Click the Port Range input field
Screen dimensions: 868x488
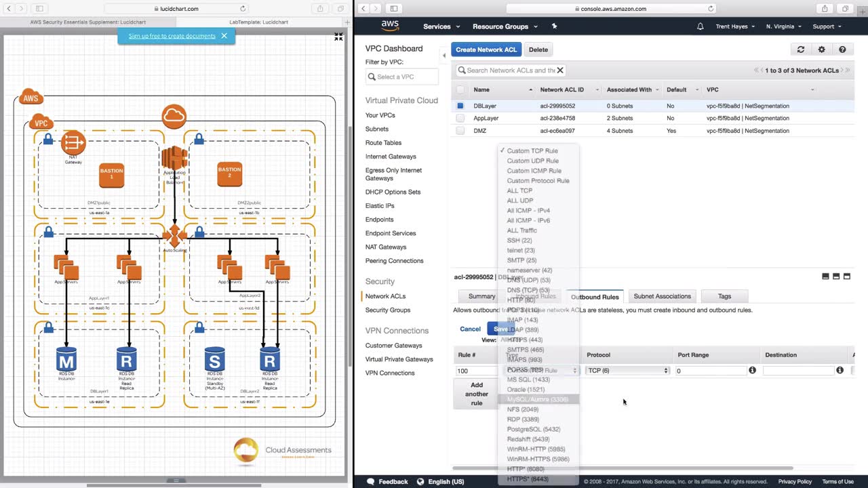709,371
